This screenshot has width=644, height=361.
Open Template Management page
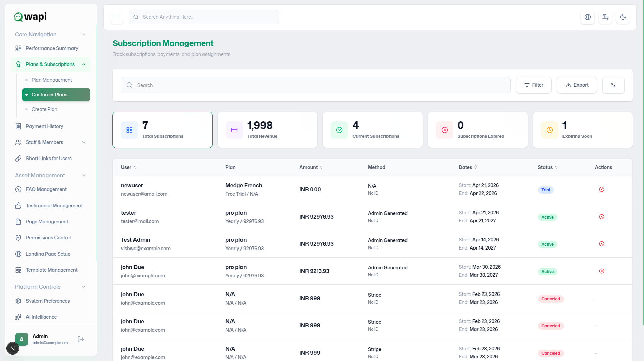[51, 270]
